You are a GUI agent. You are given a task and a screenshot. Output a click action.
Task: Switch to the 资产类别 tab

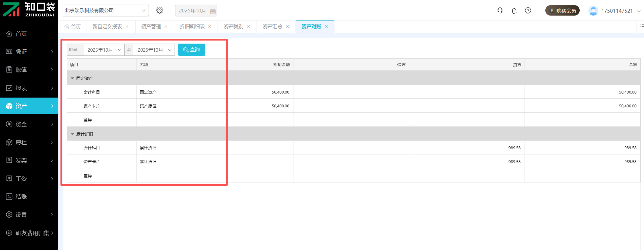(233, 27)
